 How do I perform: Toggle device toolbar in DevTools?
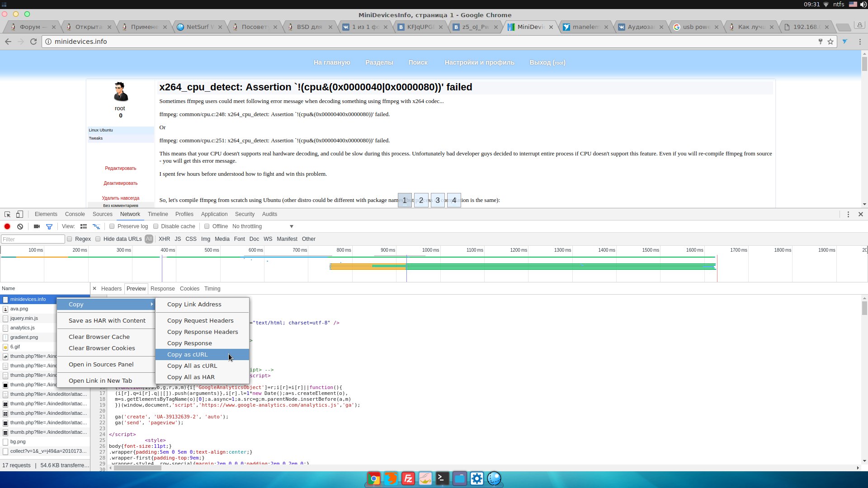pos(19,214)
